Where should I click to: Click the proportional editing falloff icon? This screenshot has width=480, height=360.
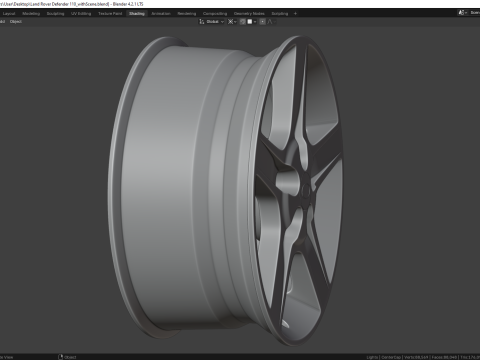(x=271, y=22)
